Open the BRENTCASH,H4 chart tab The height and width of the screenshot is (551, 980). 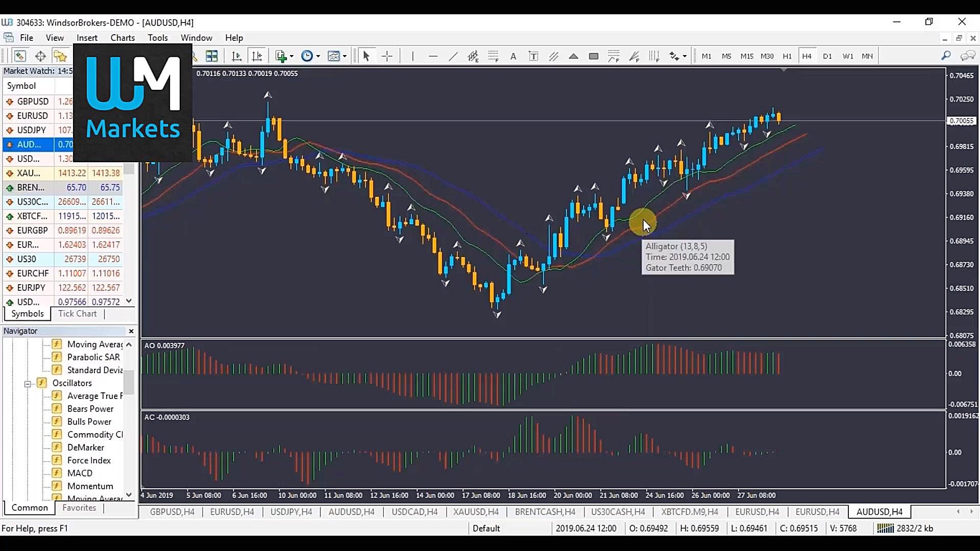[x=545, y=512]
